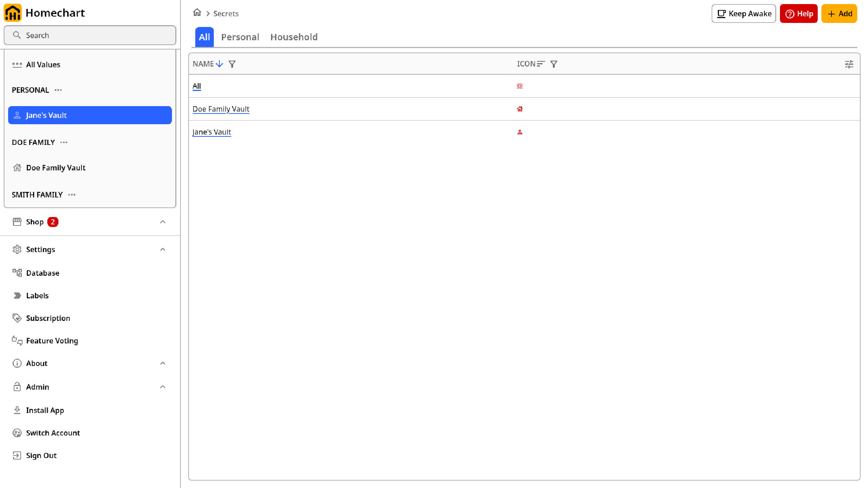Click the red Help button

(799, 14)
